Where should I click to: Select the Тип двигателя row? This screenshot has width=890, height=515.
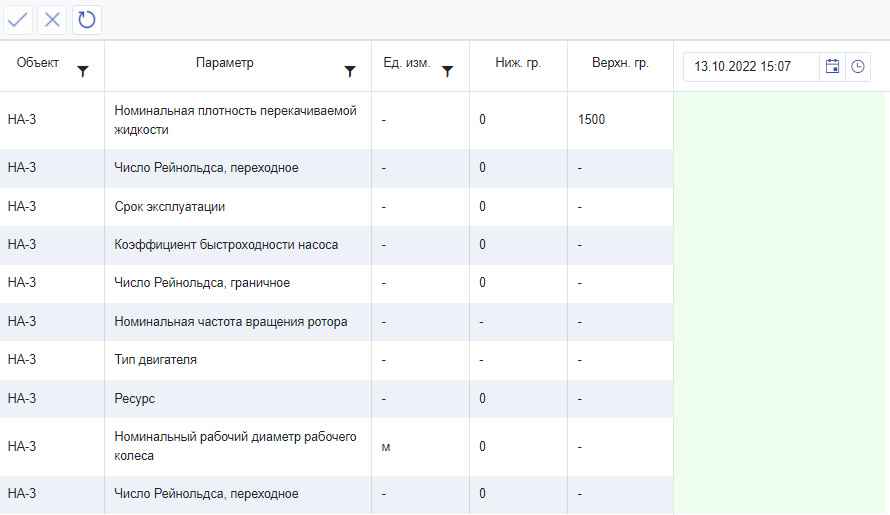(156, 360)
